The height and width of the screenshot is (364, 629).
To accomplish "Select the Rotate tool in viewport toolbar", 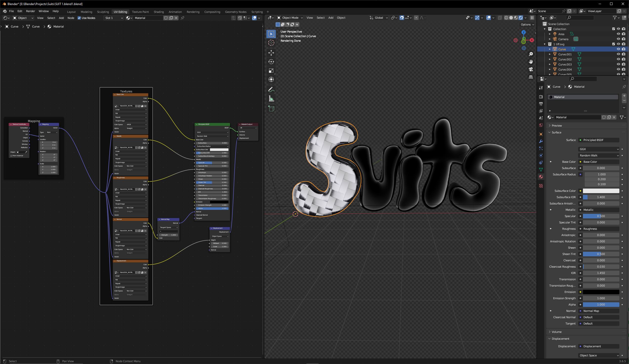I will [x=271, y=62].
